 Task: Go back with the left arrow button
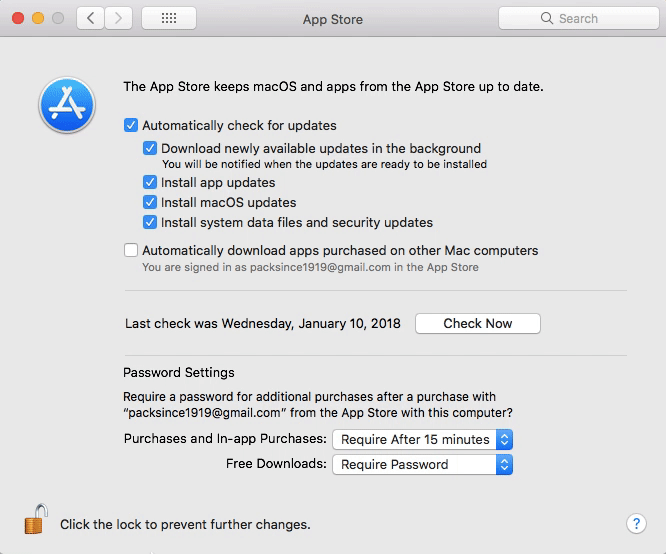(x=91, y=18)
